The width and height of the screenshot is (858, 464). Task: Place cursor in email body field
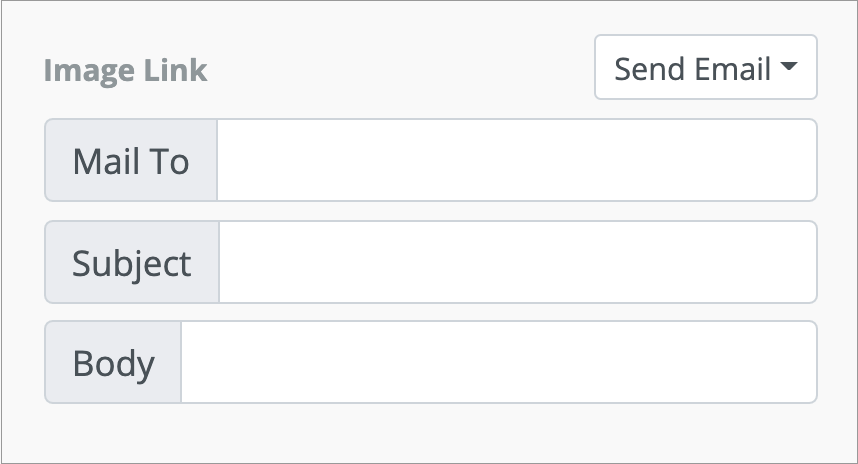point(498,362)
